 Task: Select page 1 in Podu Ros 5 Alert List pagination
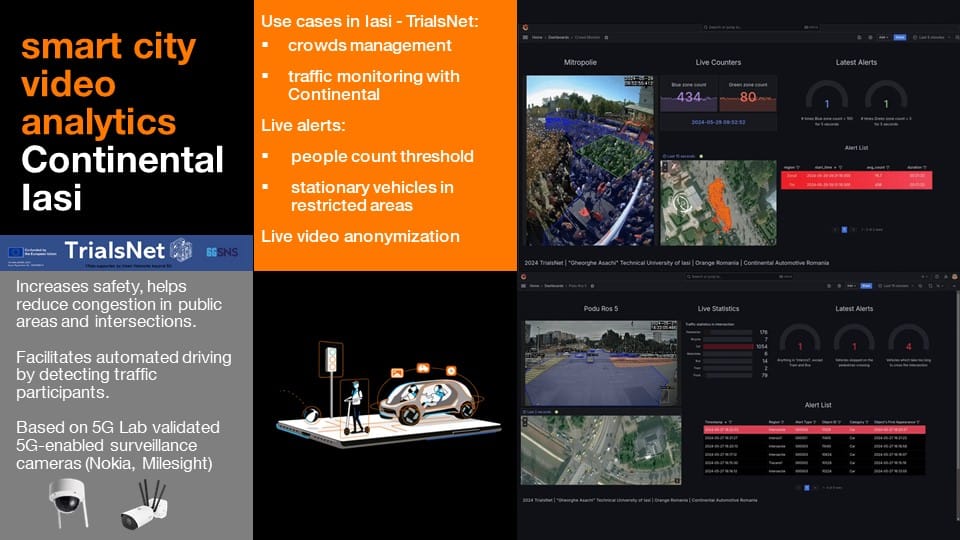[807, 487]
